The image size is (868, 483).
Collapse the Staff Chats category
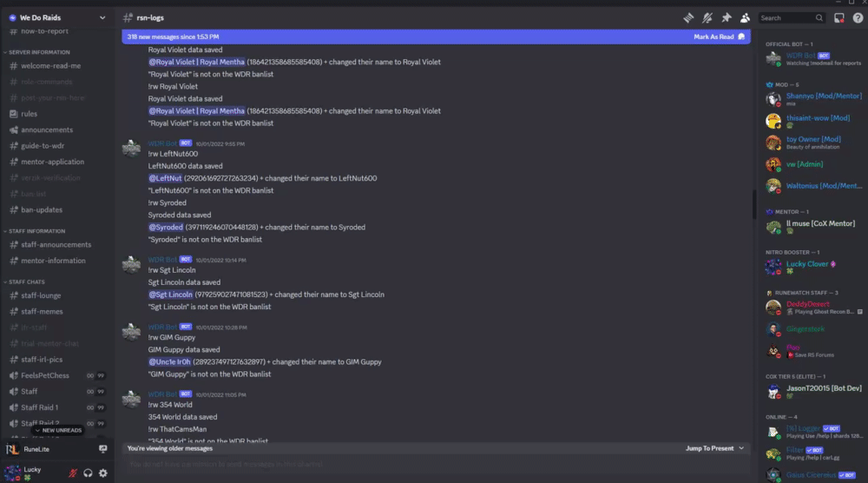click(x=28, y=281)
